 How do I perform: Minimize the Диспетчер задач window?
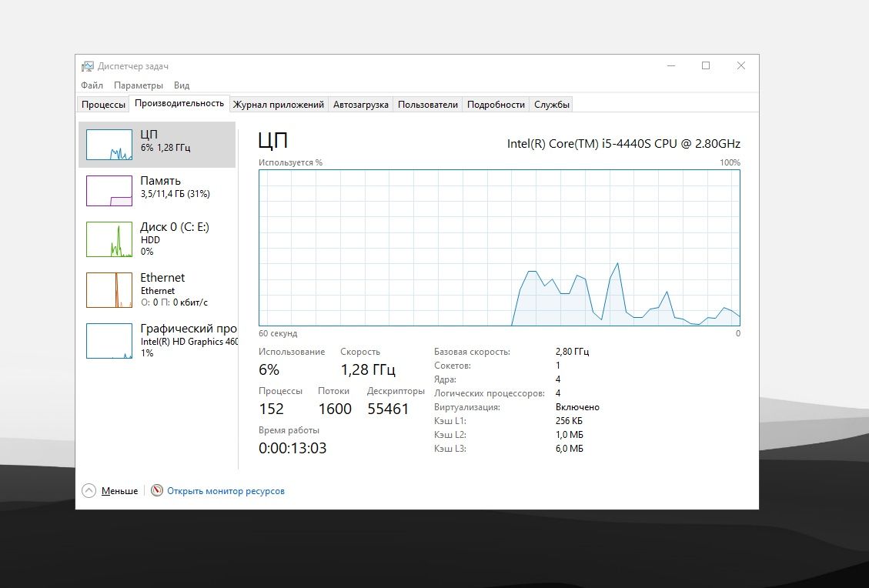[x=671, y=66]
